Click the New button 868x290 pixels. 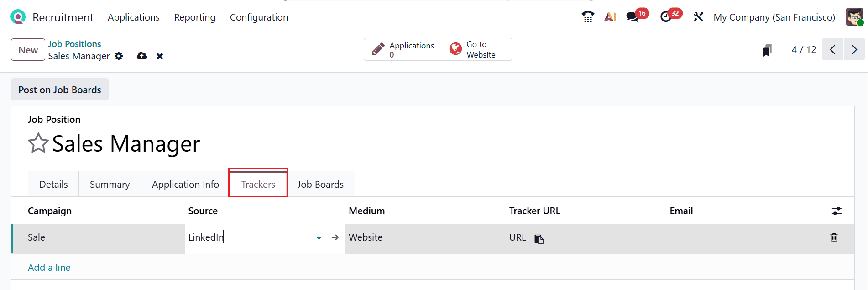click(27, 50)
